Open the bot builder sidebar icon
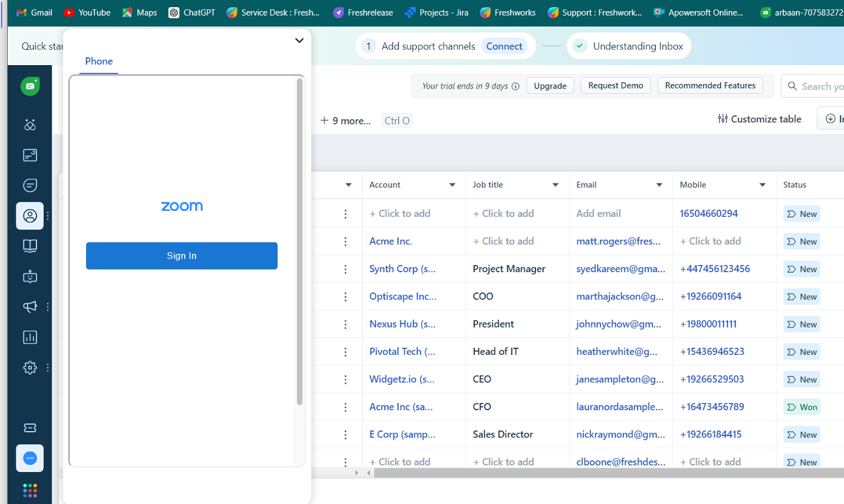Viewport: 844px width, 504px height. point(30,277)
